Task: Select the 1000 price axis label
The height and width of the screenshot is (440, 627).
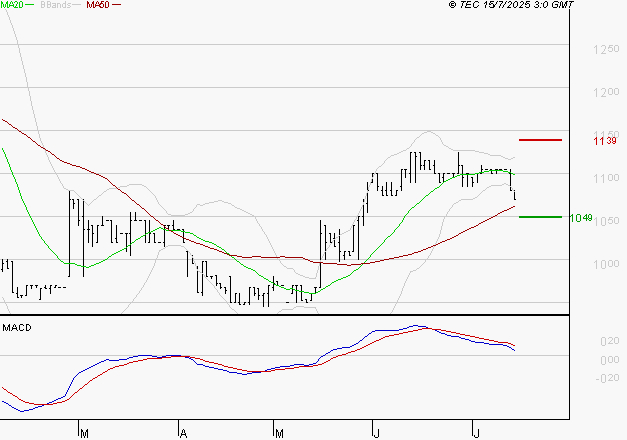Action: (x=606, y=264)
